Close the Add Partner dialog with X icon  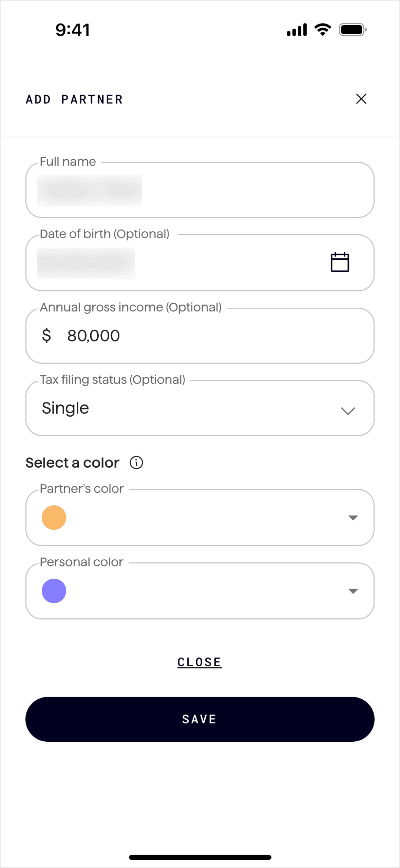[361, 99]
